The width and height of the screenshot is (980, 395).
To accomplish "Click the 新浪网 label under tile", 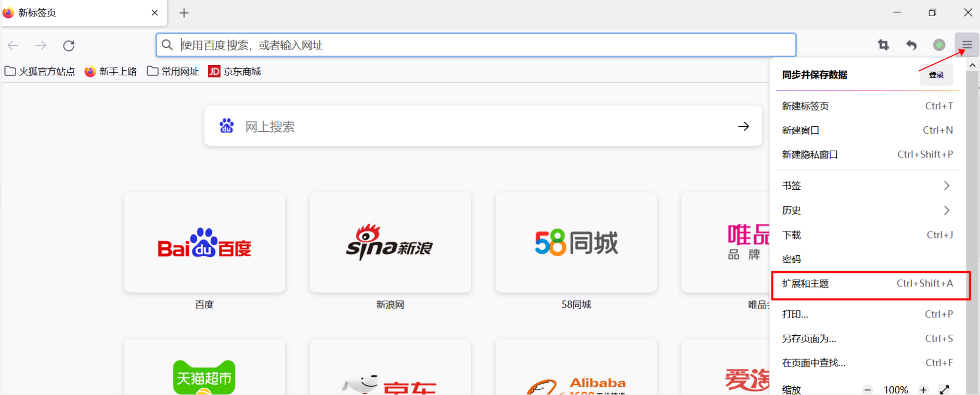I will (x=390, y=305).
